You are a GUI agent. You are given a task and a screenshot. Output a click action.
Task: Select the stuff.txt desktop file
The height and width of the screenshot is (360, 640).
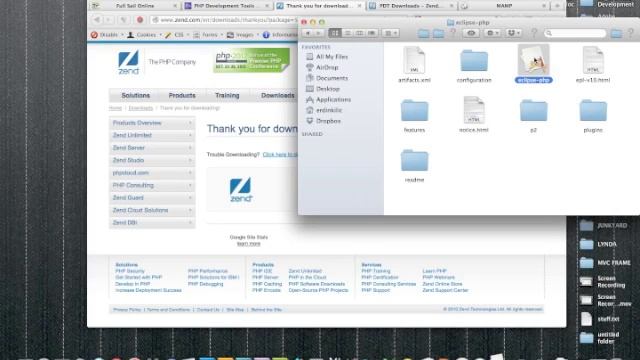point(599,319)
